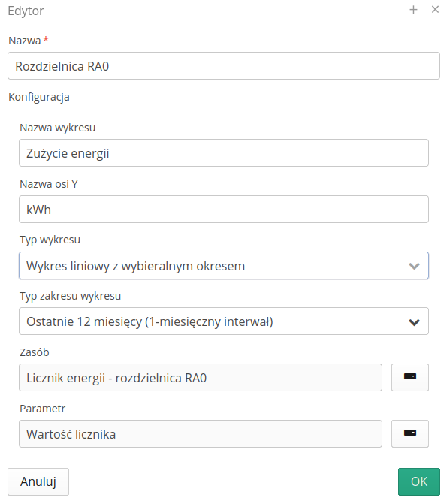
Task: Click the chevron arrow of Typ zakresu wykresu
Action: point(414,321)
